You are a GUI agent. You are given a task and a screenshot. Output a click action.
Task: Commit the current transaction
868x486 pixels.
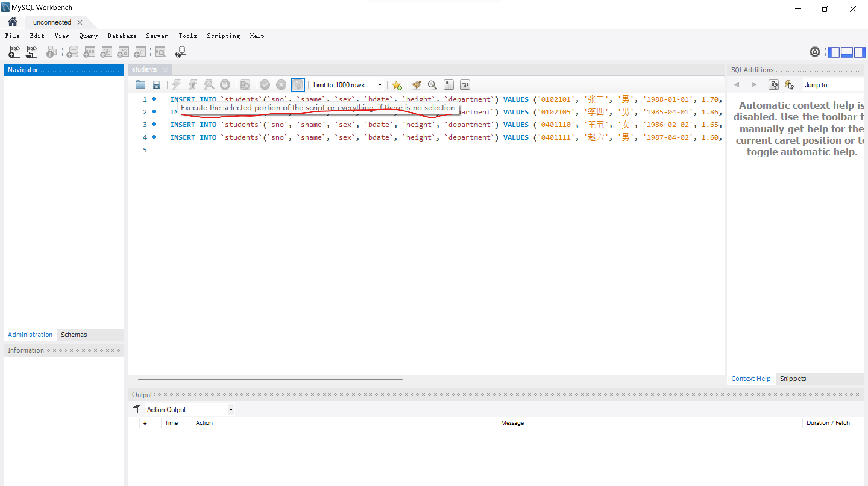point(265,85)
